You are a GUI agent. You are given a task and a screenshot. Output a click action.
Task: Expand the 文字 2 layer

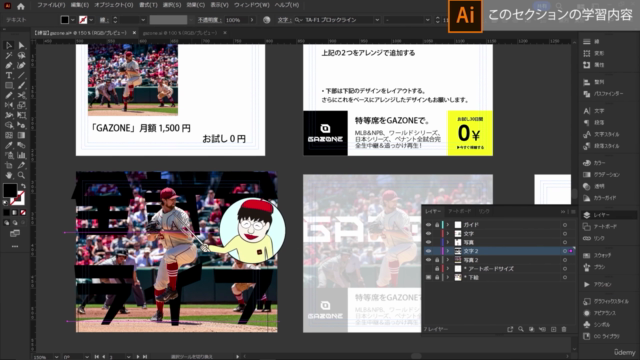[x=448, y=251]
